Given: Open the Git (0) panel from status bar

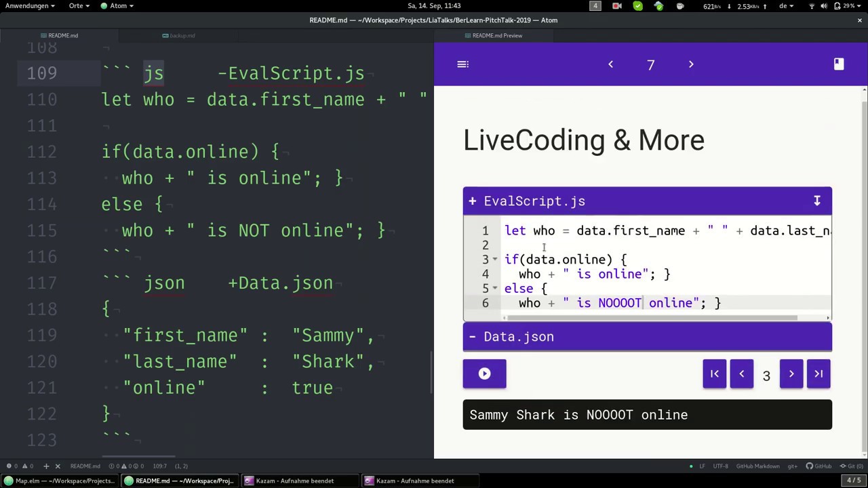Looking at the screenshot, I should [x=852, y=466].
